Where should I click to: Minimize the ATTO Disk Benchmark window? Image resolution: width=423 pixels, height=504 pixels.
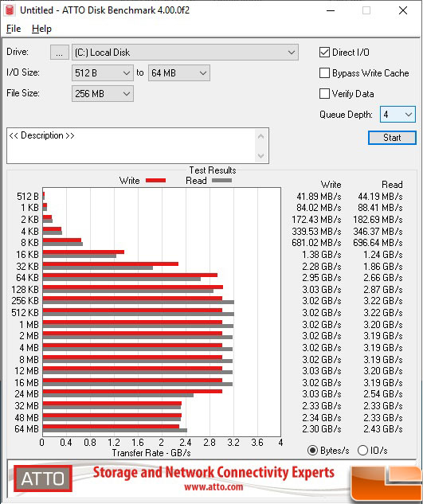tap(331, 10)
